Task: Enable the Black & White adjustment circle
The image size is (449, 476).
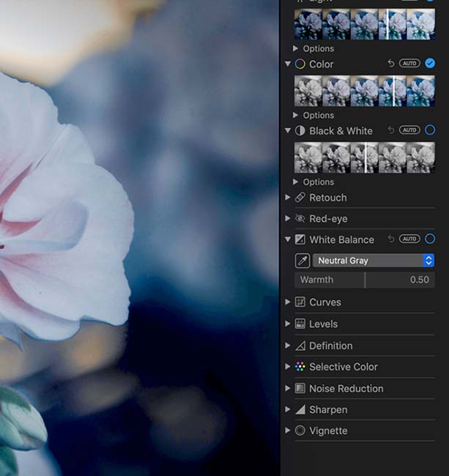Action: 430,130
